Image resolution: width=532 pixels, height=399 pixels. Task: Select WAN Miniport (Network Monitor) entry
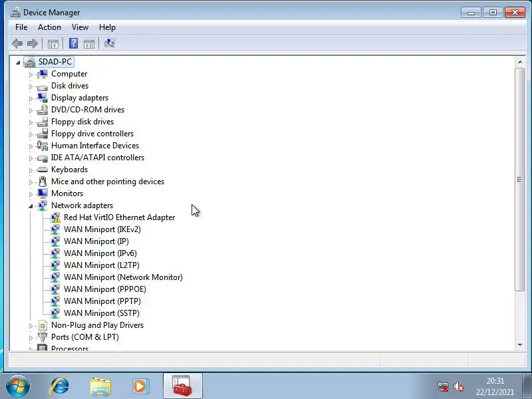[x=123, y=277]
